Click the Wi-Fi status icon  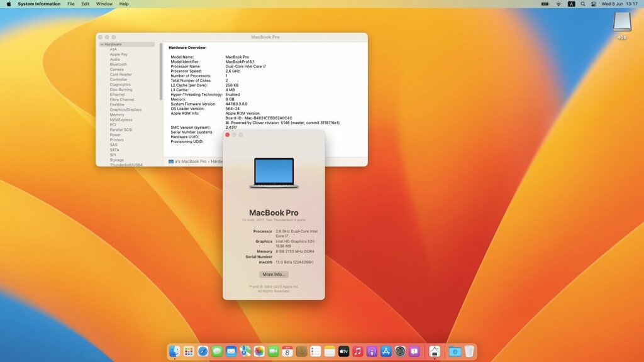click(x=558, y=4)
